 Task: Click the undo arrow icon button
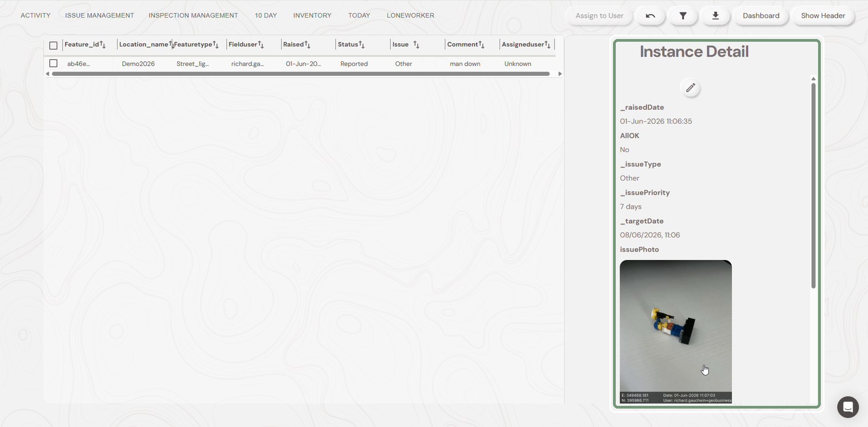point(650,16)
